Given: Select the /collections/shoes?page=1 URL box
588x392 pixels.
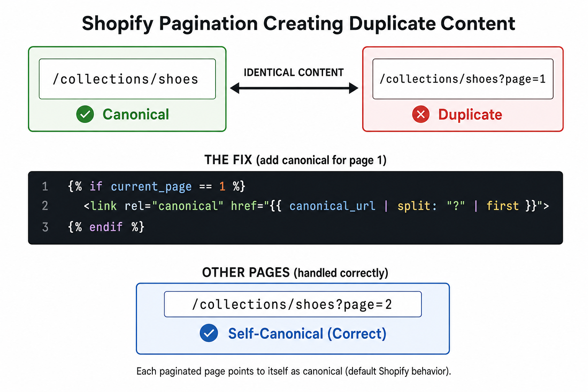Looking at the screenshot, I should 463,79.
